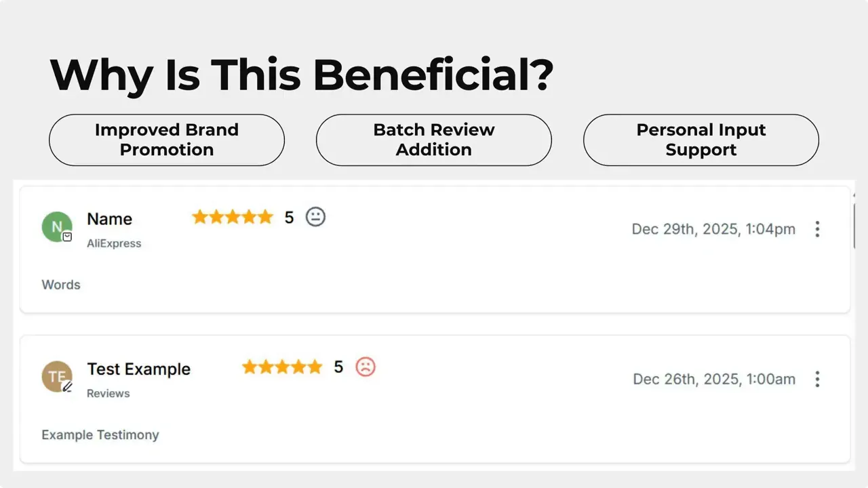Click the fifth star in Test Example's rating
The image size is (868, 488).
click(316, 367)
